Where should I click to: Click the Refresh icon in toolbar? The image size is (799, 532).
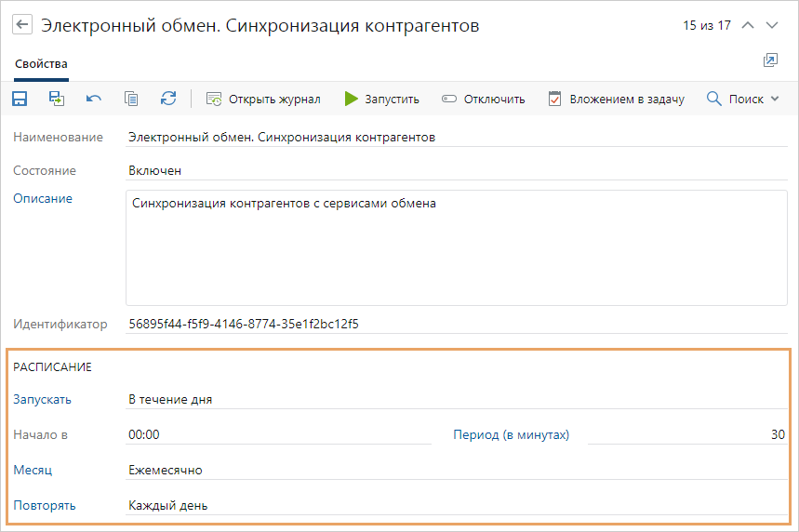[x=168, y=99]
